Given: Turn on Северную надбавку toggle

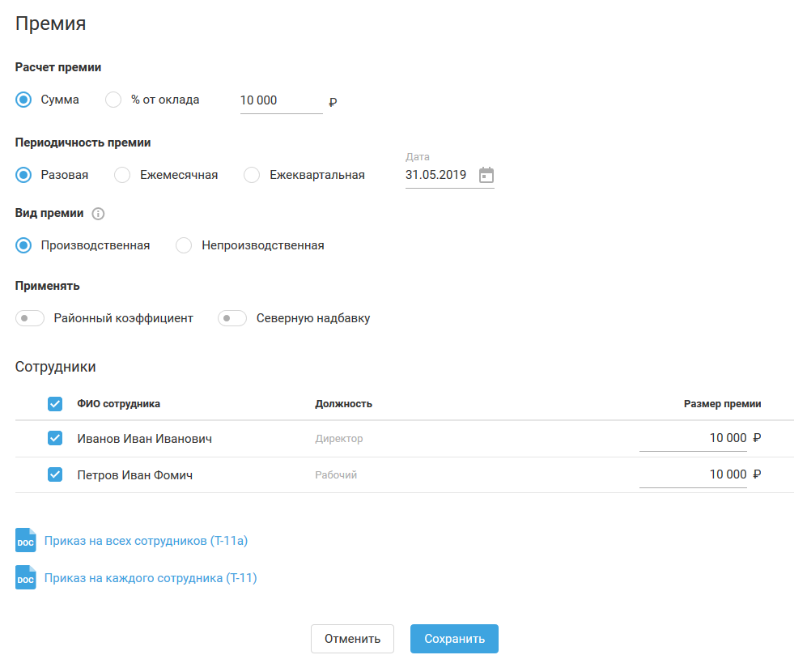Looking at the screenshot, I should click(232, 318).
